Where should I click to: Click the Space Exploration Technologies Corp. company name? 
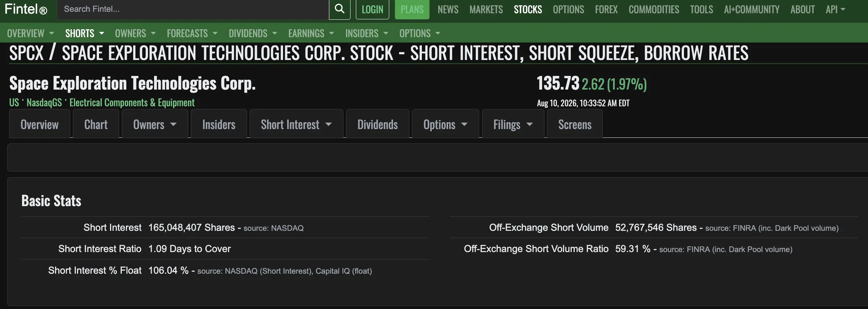132,84
